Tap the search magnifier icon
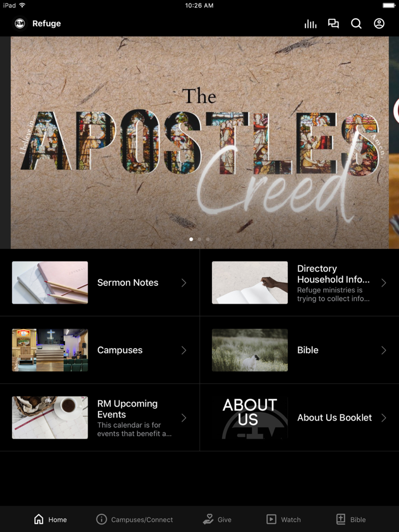399x532 pixels. point(356,23)
